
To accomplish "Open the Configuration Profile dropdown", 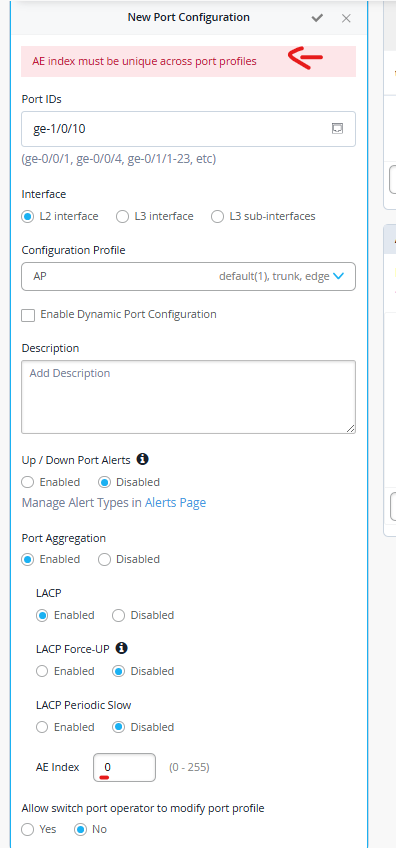I will pos(188,276).
